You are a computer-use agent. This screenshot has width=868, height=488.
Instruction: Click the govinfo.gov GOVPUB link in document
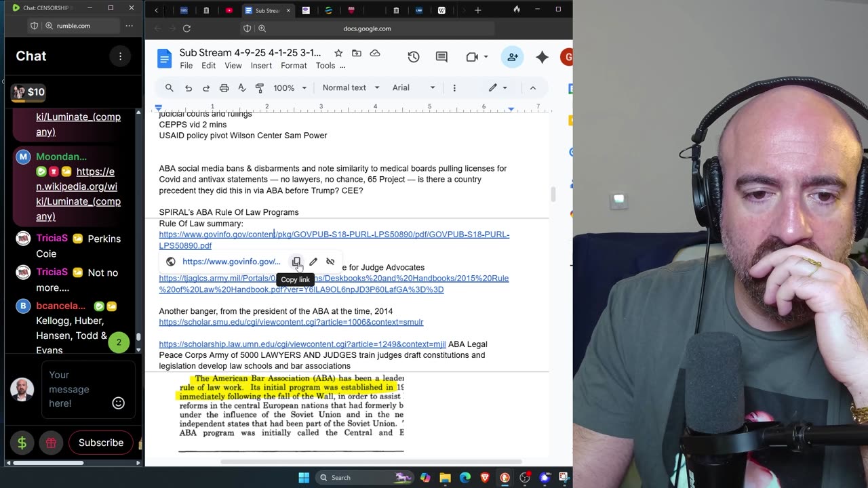click(334, 240)
